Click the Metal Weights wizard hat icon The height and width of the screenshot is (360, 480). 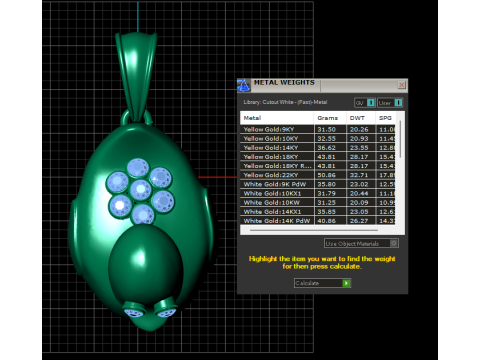pos(244,85)
